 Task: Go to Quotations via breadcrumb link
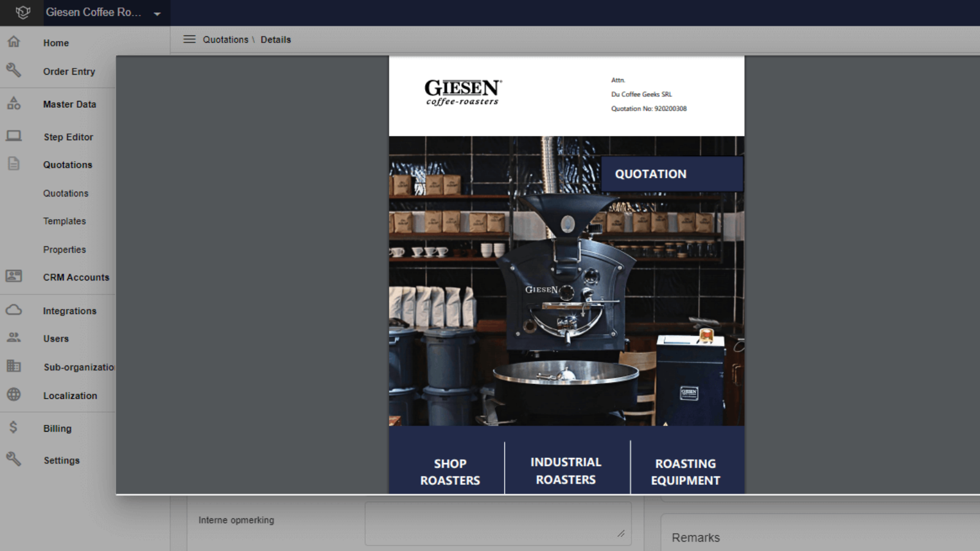point(225,40)
